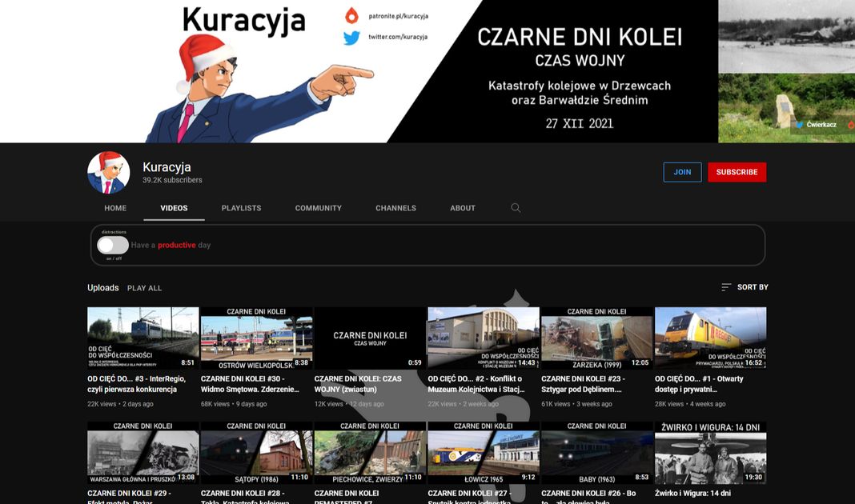
Task: Click the Twitter bird icon in banner
Action: pos(351,37)
